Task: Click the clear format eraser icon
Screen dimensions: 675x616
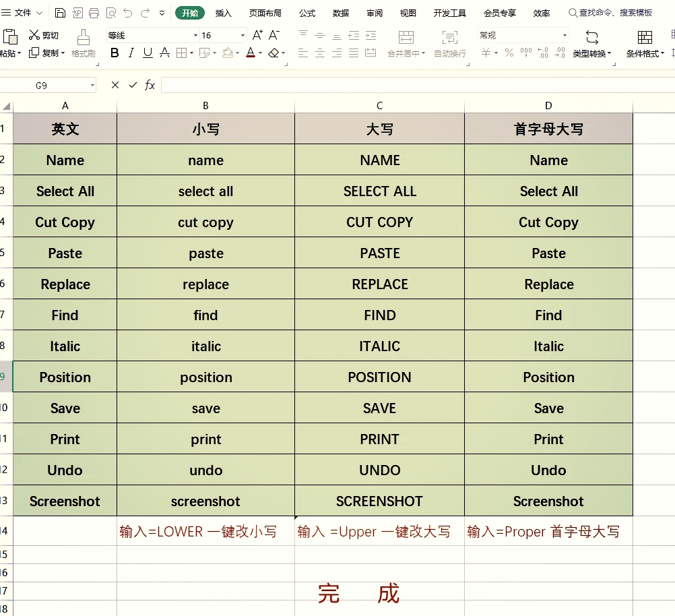Action: [274, 53]
